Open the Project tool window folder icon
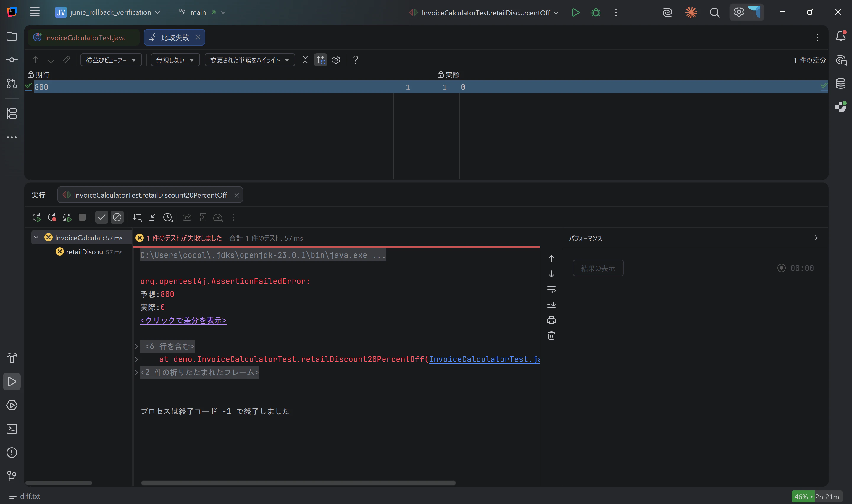Image resolution: width=852 pixels, height=504 pixels. (12, 36)
